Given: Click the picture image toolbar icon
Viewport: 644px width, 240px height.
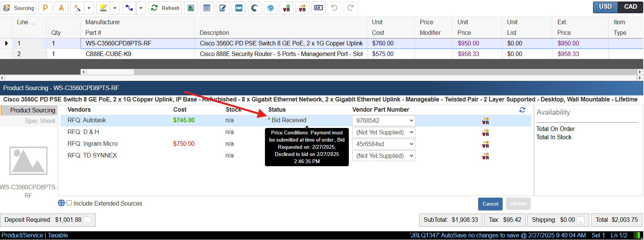Looking at the screenshot, I should coord(191,8).
